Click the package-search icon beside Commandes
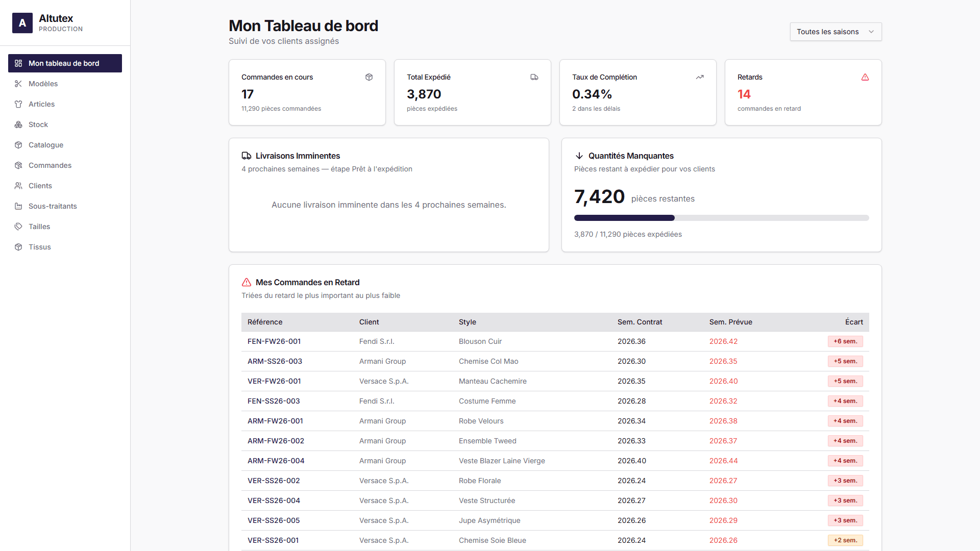 pos(18,165)
